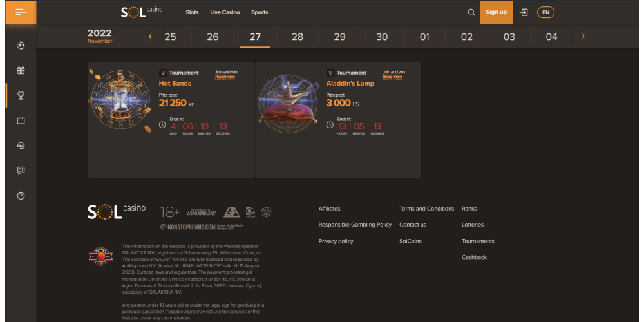Select date 28 in calendar strip
644x322 pixels.
(x=297, y=37)
